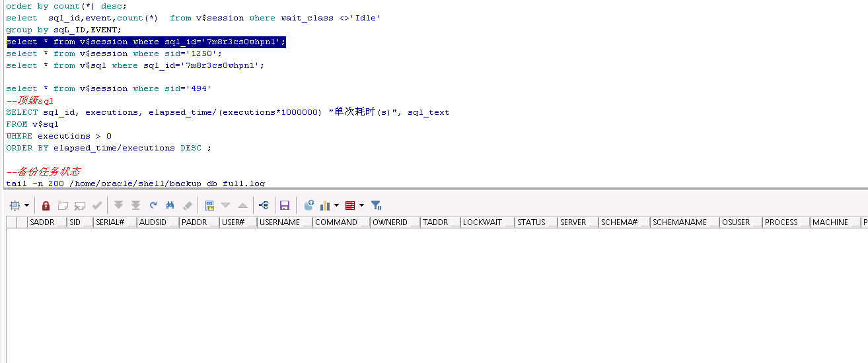
Task: Open the Single Record View icon
Action: pyautogui.click(x=209, y=205)
